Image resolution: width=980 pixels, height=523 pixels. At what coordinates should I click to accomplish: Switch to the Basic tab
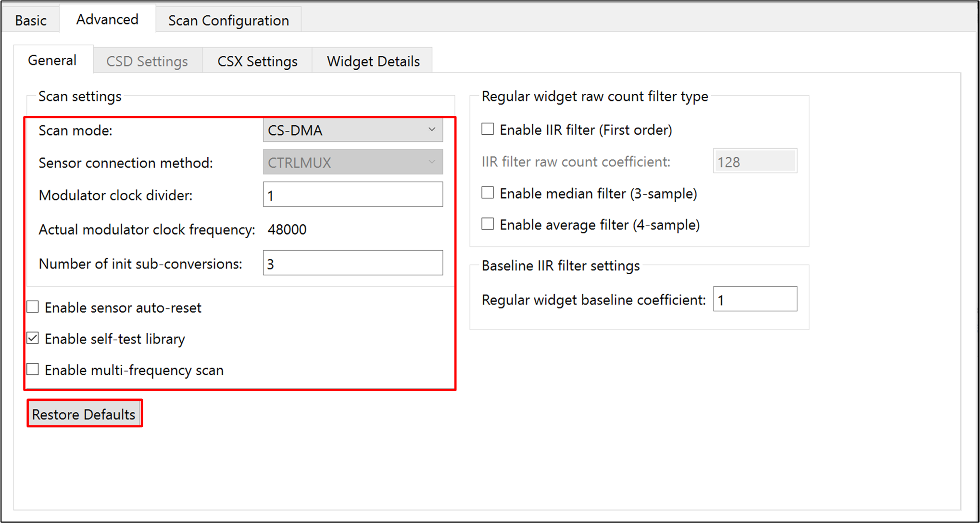click(31, 20)
